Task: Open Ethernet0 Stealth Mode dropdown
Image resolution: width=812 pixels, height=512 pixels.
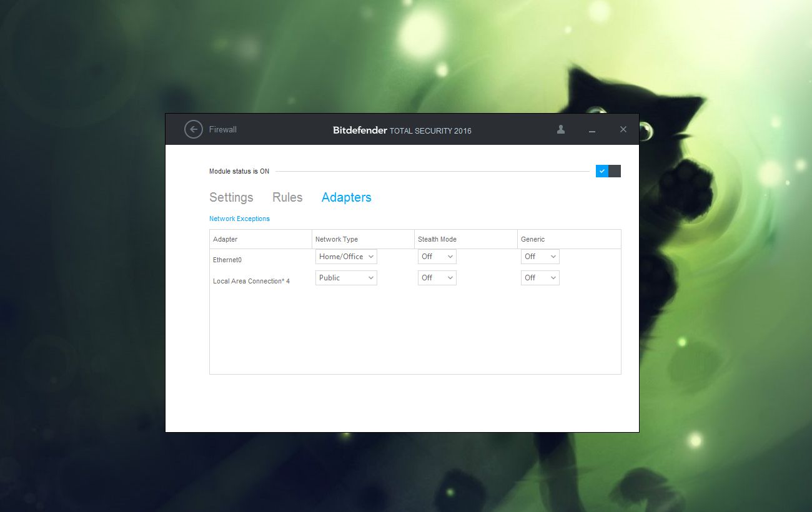Action: click(437, 257)
